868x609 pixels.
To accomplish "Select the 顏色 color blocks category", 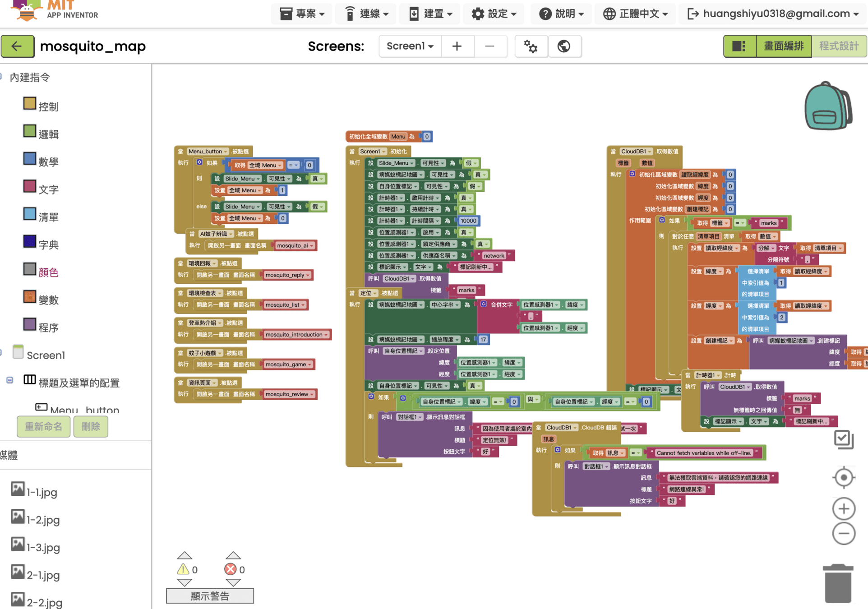I will [48, 272].
